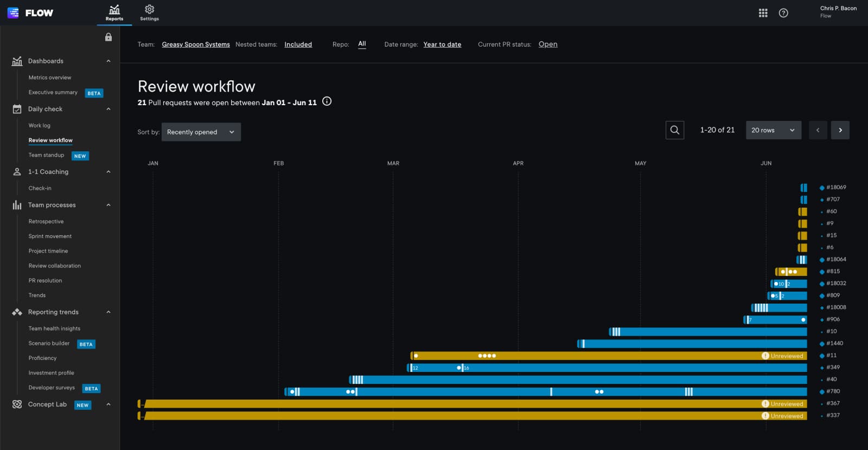Screen dimensions: 868x450
Task: Open Scenario builder
Action: coord(49,344)
